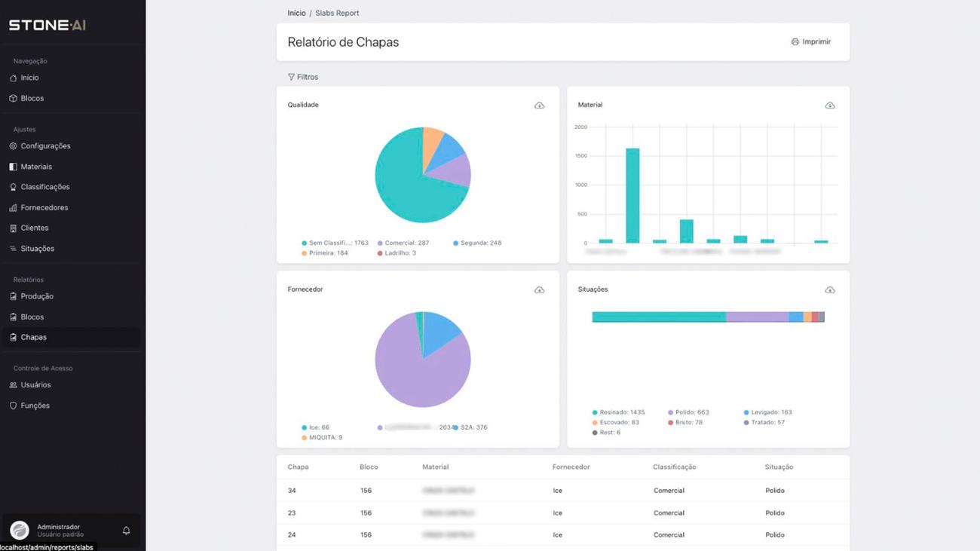Screen dimensions: 980x551
Task: Click the administrator avatar icon
Action: pyautogui.click(x=20, y=531)
